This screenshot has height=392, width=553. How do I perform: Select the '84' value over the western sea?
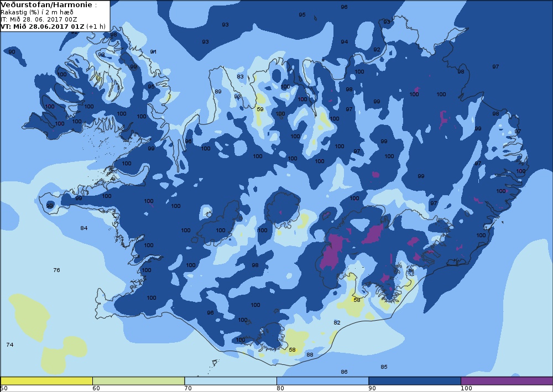coord(84,228)
